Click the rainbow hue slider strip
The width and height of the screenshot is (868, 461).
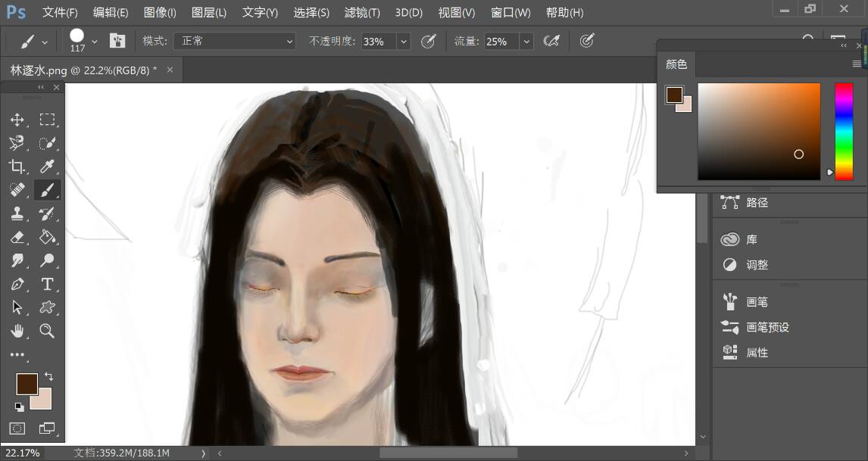[x=844, y=132]
